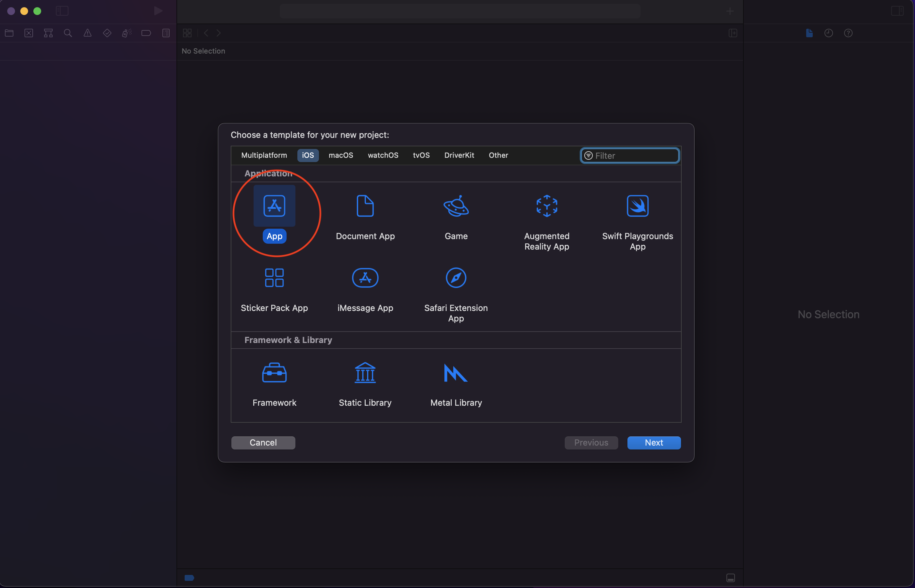This screenshot has height=588, width=915.
Task: Toggle the bottom debug area
Action: pos(730,578)
